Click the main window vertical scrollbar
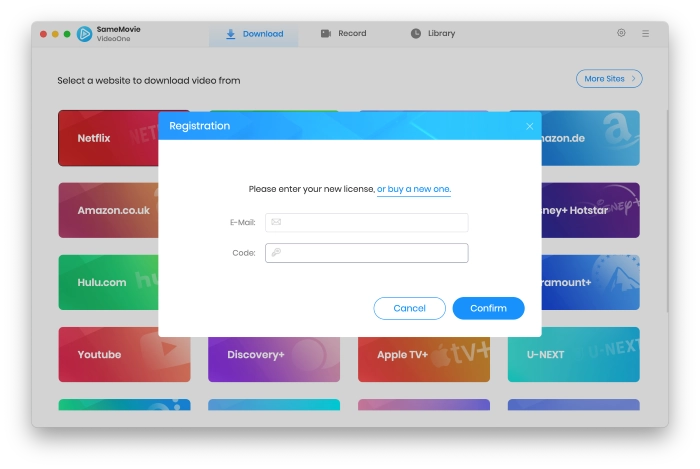This screenshot has height=469, width=700. point(667,210)
